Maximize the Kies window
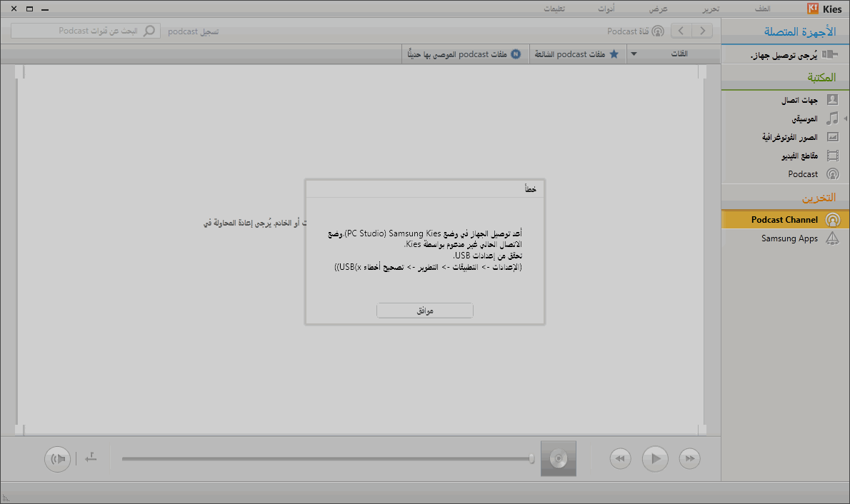This screenshot has width=850, height=504. coord(29,9)
